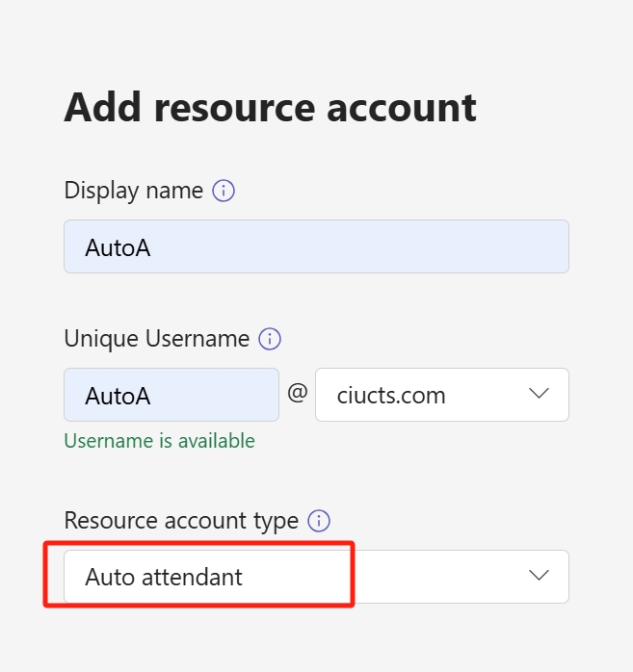Click the info icon beside Display name
633x672 pixels.
click(224, 191)
